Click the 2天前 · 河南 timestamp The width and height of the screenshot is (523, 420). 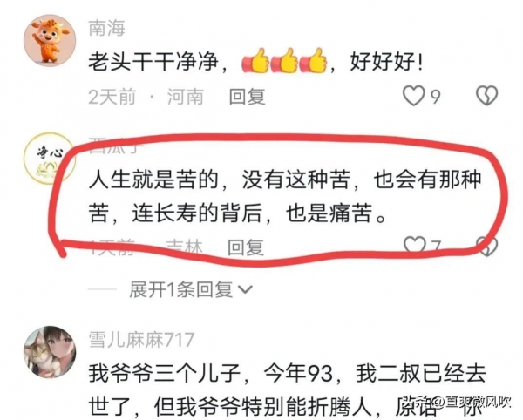pos(146,97)
